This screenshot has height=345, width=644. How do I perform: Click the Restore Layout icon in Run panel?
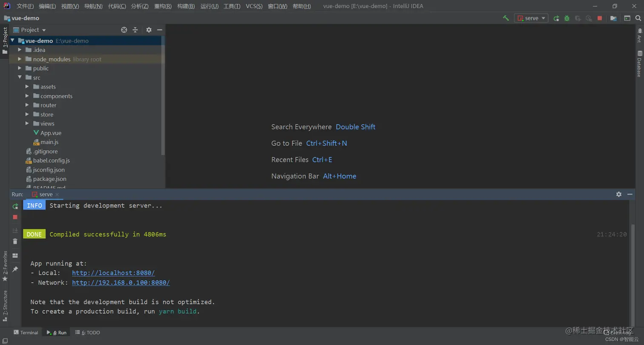[15, 256]
